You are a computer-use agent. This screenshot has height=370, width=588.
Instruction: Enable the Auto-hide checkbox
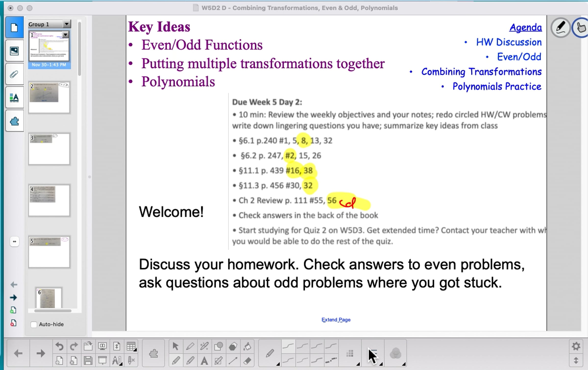coord(34,324)
